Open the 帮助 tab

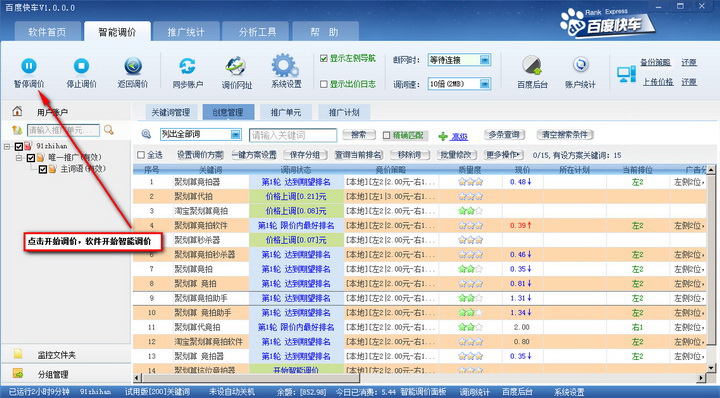point(325,32)
